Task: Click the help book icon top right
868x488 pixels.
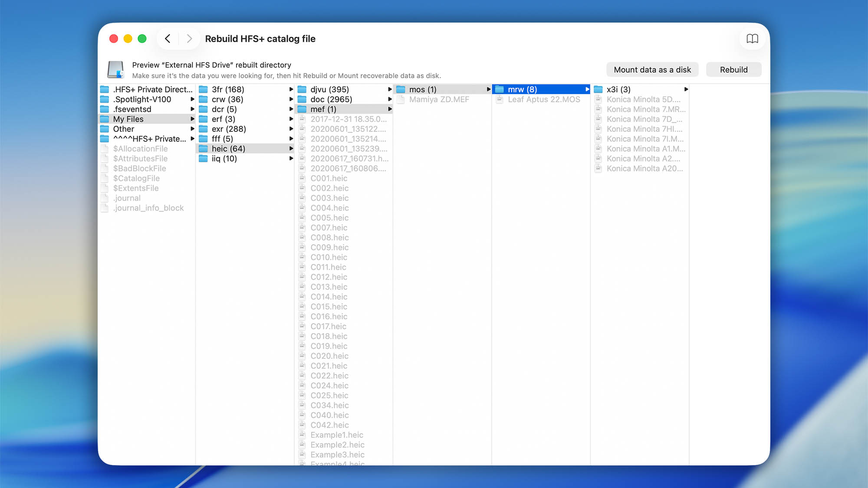Action: 753,39
